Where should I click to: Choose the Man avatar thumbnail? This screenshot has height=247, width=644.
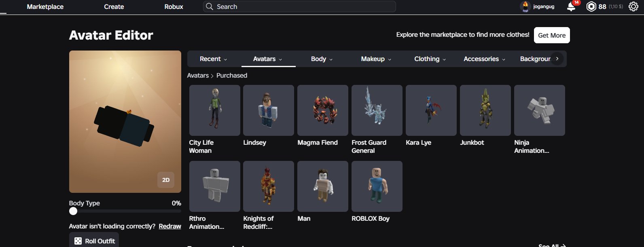(x=323, y=186)
